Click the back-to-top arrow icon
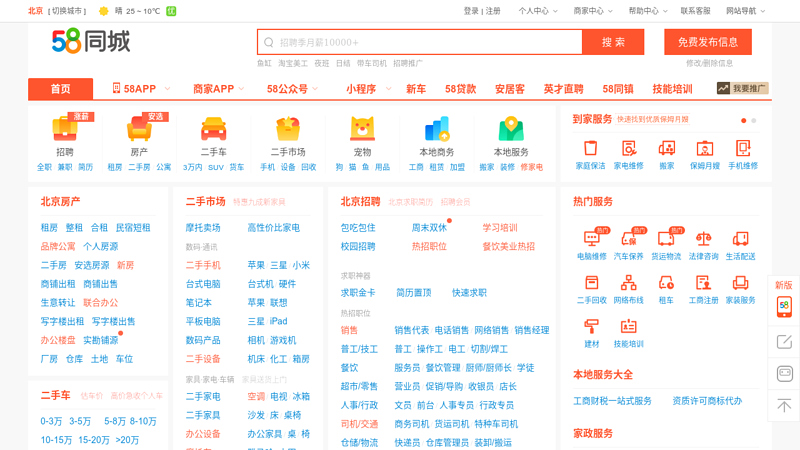800x450 pixels. pyautogui.click(x=784, y=405)
